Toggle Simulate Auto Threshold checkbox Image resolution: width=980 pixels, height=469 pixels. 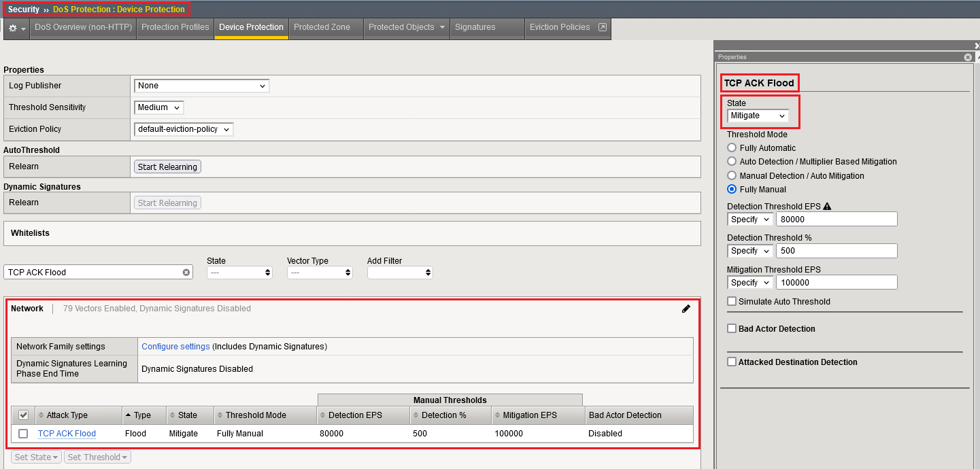pyautogui.click(x=732, y=302)
